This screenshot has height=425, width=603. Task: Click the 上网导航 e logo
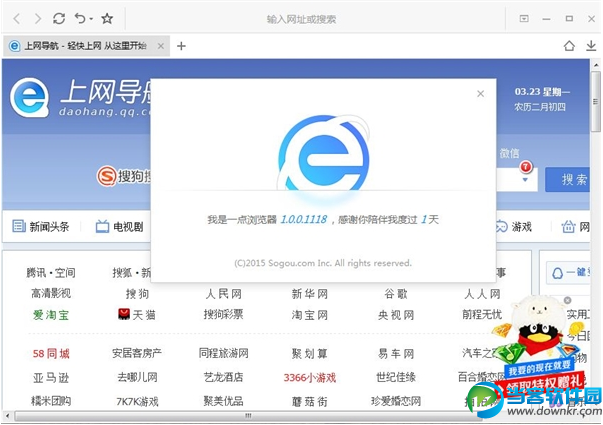click(30, 97)
